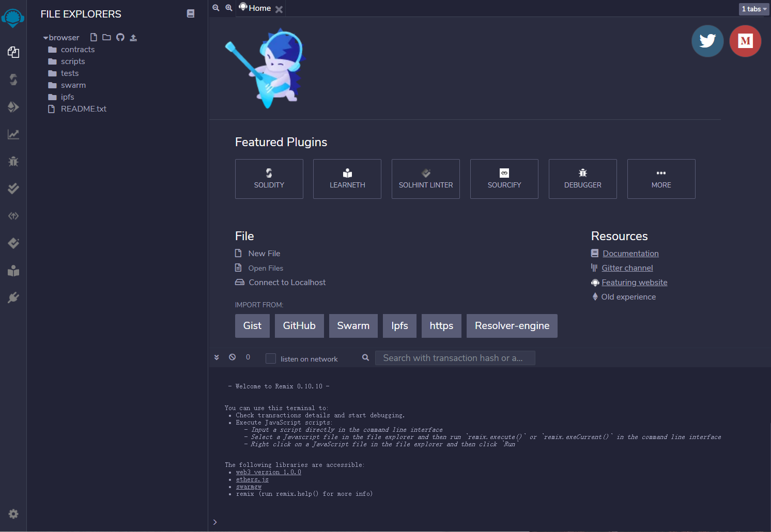Screen dimensions: 771x532
Task: Click the Twitter bird icon
Action: coord(707,41)
